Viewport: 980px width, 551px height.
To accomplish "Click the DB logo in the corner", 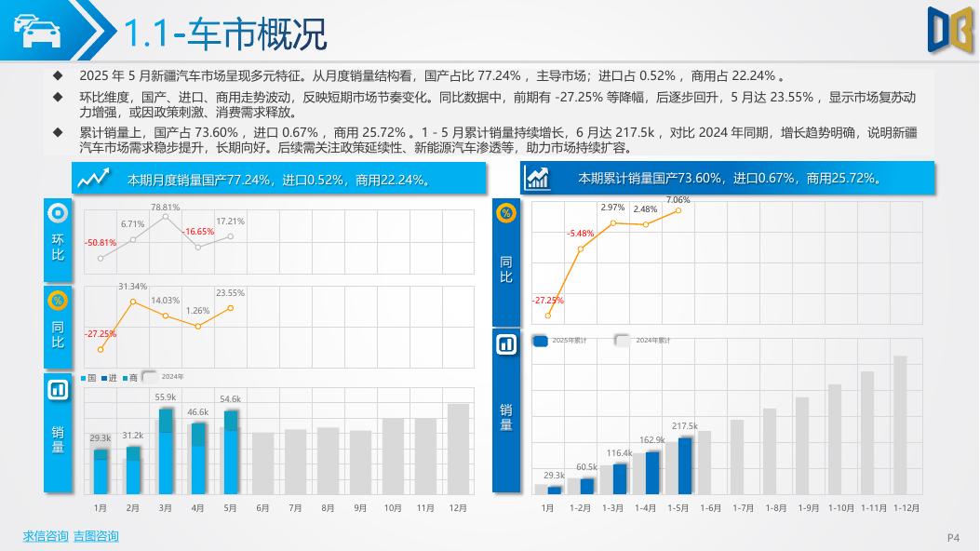I will (950, 30).
